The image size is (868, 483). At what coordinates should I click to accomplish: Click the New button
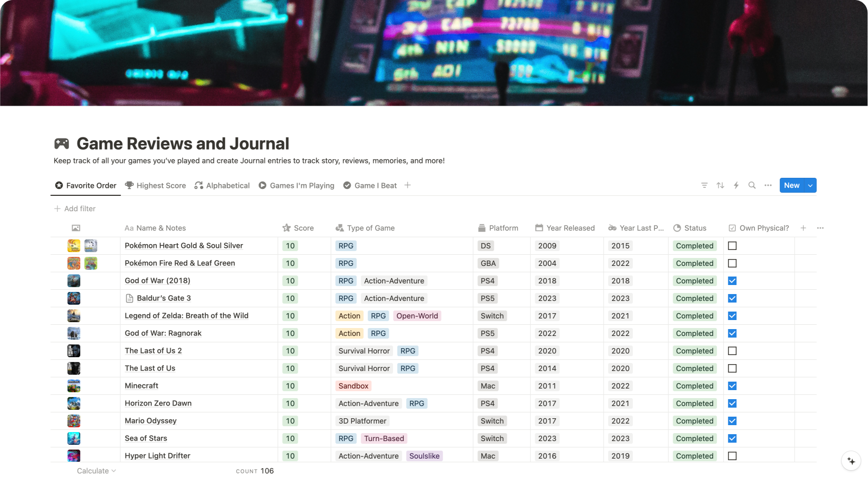tap(792, 185)
